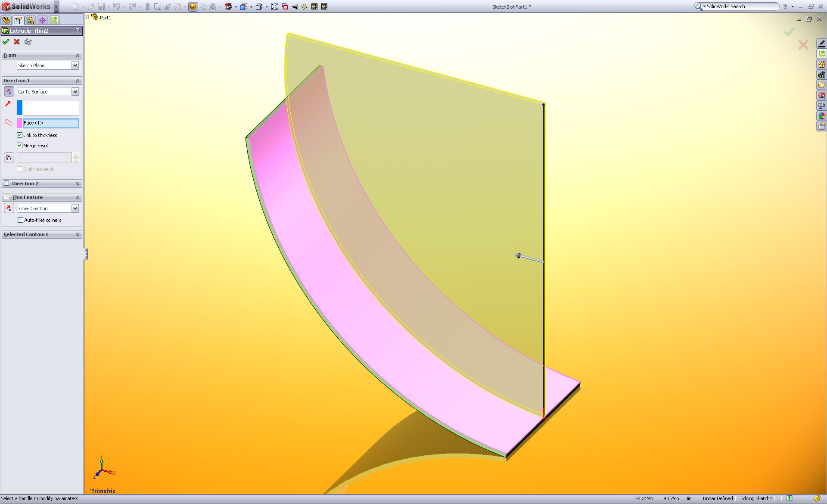Click the Reverse Direction icon in Direction 1
827x504 pixels.
[9, 91]
